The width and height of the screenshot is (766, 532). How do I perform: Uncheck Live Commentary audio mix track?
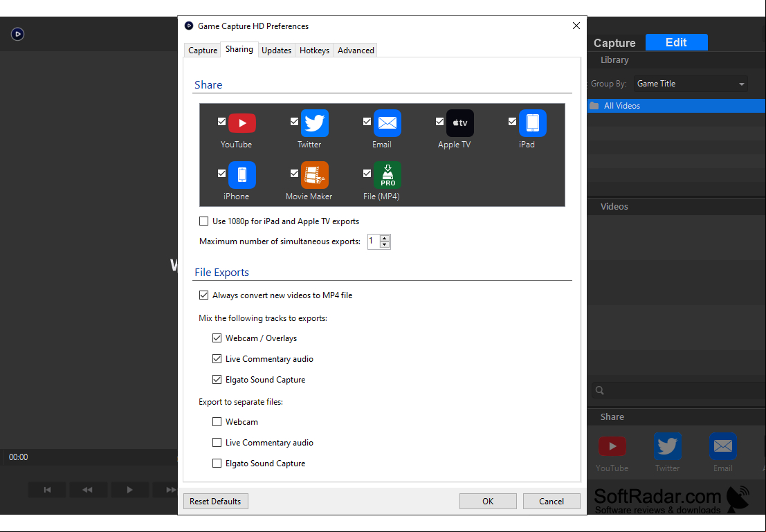point(217,359)
